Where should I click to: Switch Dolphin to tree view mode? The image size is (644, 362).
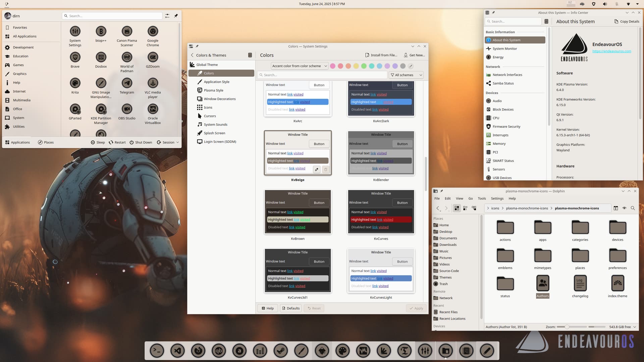click(474, 208)
